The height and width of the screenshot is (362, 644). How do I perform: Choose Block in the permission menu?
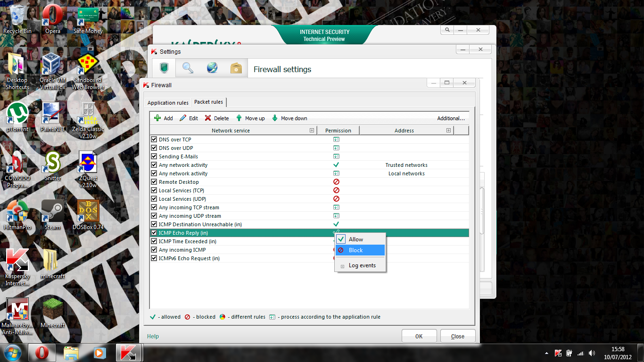point(360,250)
